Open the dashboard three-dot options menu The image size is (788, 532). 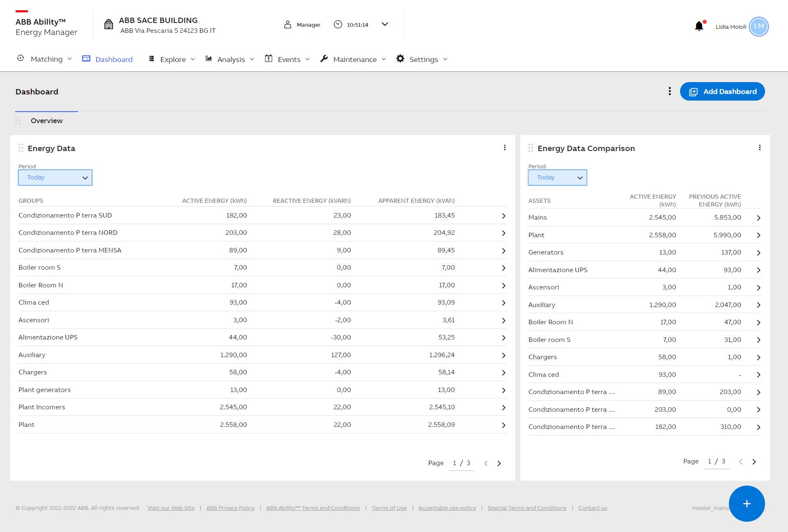point(670,91)
